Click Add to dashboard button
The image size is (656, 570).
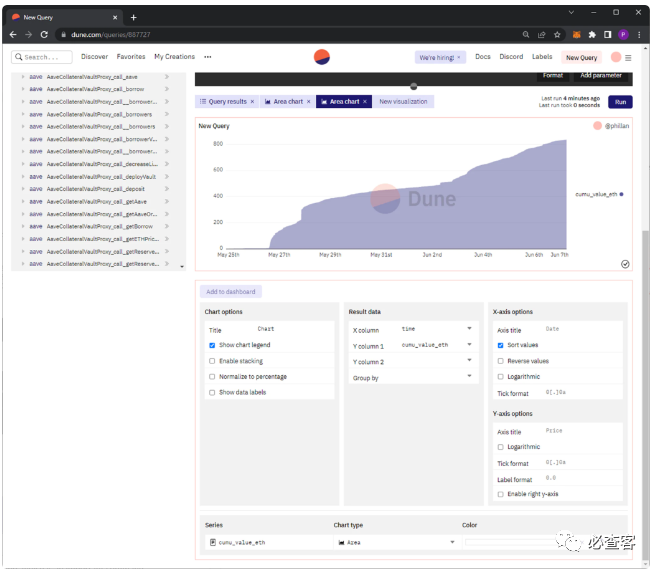click(x=231, y=292)
